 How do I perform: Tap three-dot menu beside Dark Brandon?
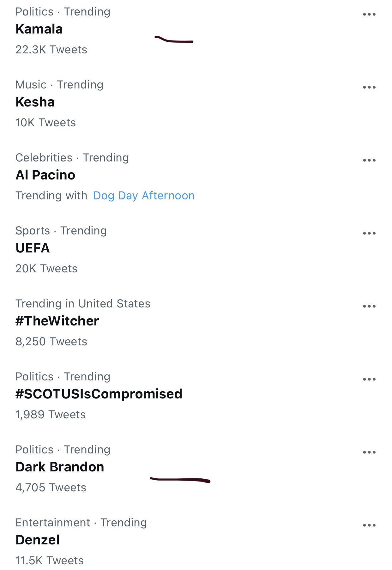tap(369, 452)
